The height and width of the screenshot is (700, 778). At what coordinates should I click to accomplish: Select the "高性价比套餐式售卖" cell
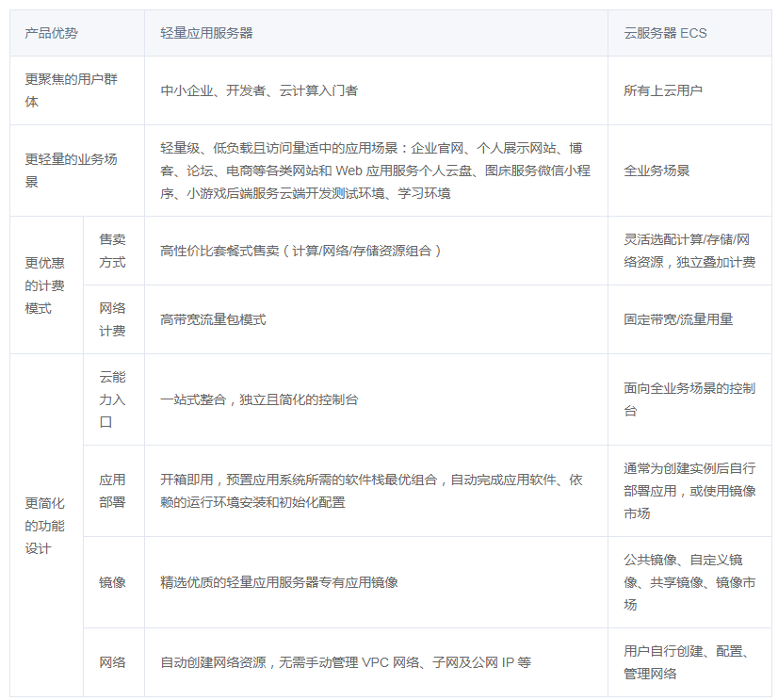point(376,251)
